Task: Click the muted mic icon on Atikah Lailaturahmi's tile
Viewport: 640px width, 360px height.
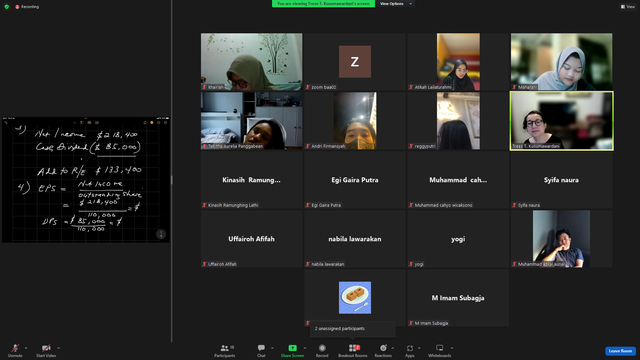Action: click(x=411, y=87)
